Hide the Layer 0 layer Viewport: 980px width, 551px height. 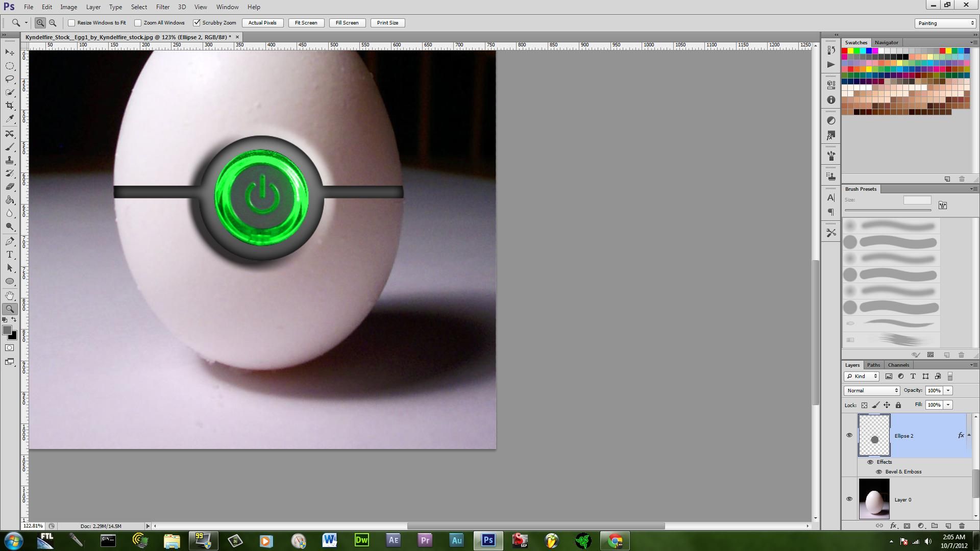click(x=849, y=499)
